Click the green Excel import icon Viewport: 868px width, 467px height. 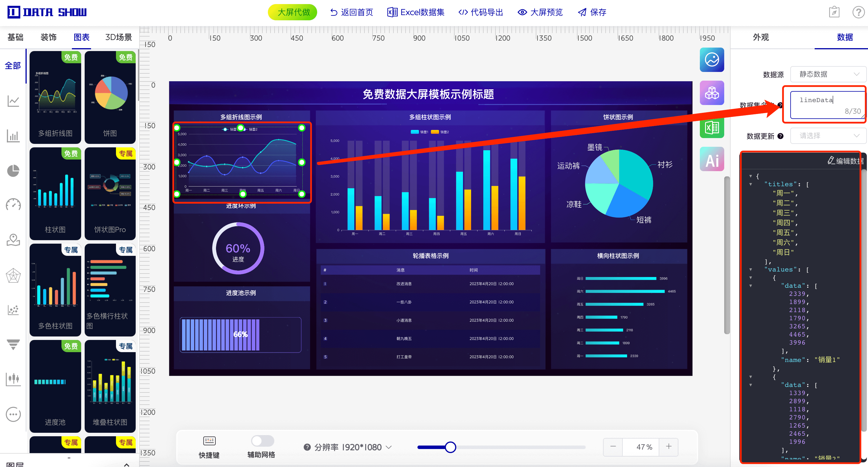(x=712, y=128)
